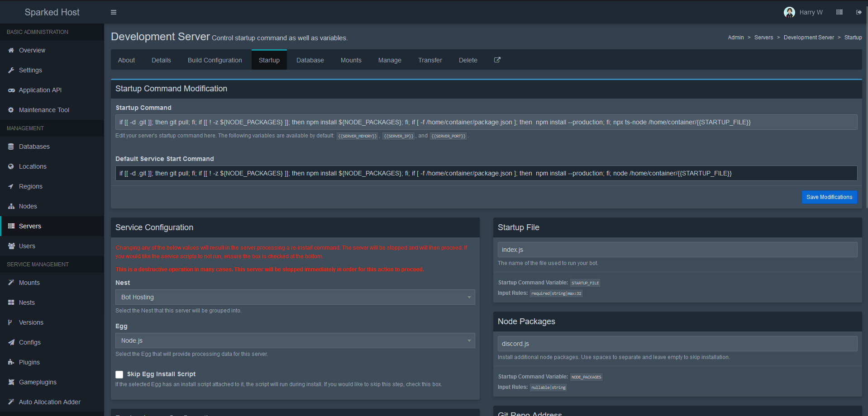Enable Skip Egg Install Script checkbox
The image size is (868, 416).
coord(119,374)
